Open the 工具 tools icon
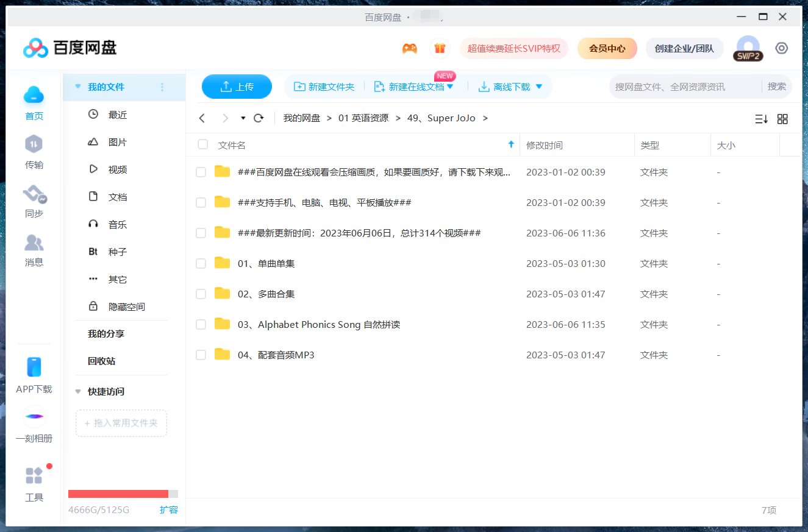Image resolution: width=808 pixels, height=532 pixels. click(34, 476)
